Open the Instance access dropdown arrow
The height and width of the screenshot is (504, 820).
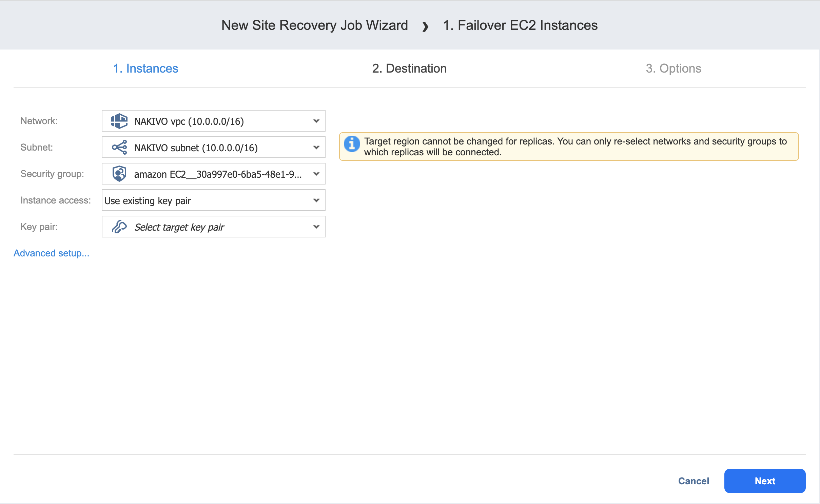click(316, 200)
